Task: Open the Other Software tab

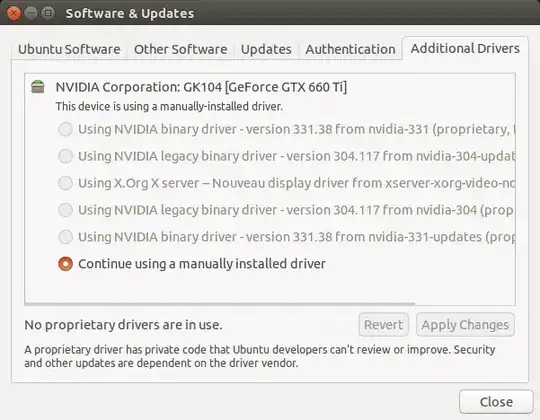Action: [180, 49]
